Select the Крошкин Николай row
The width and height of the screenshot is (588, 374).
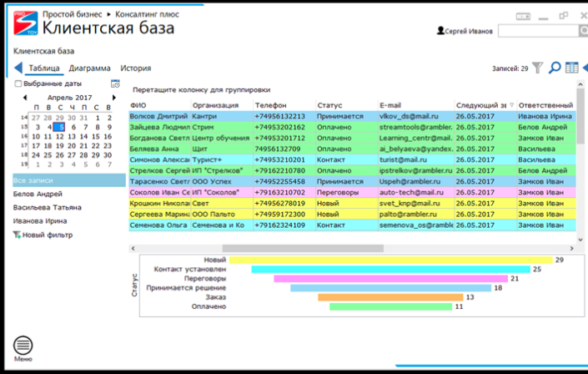353,203
